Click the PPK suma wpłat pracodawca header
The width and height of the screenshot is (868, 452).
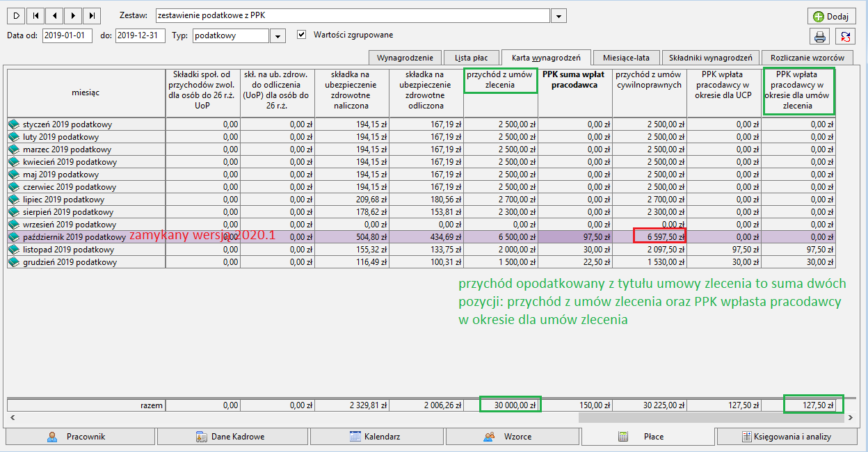[x=574, y=92]
